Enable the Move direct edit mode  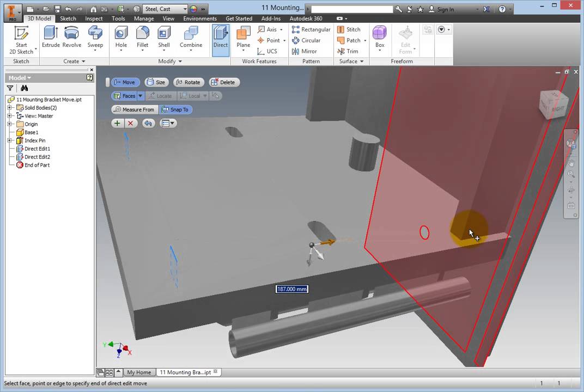(x=125, y=82)
